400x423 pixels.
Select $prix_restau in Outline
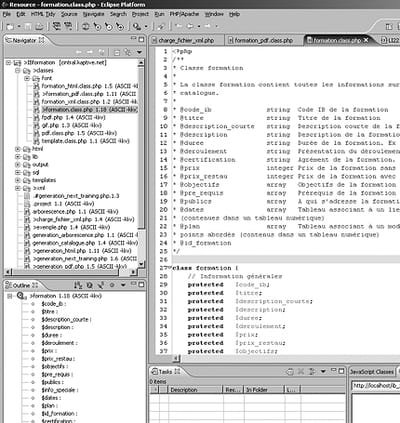click(x=58, y=359)
